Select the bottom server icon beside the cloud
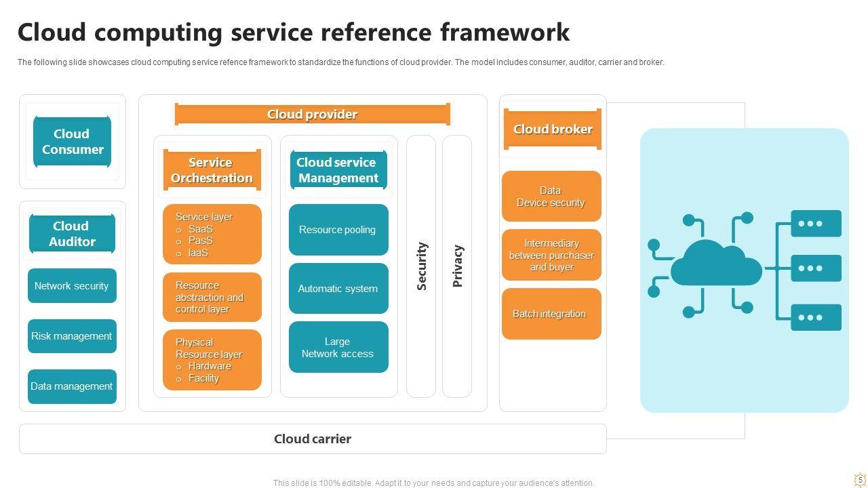The width and height of the screenshot is (868, 488). click(x=816, y=317)
